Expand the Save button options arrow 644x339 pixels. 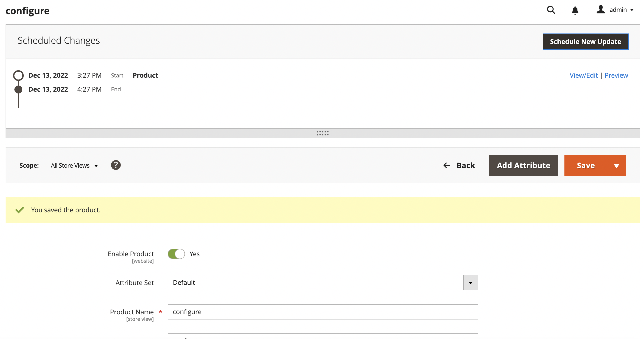pyautogui.click(x=617, y=165)
